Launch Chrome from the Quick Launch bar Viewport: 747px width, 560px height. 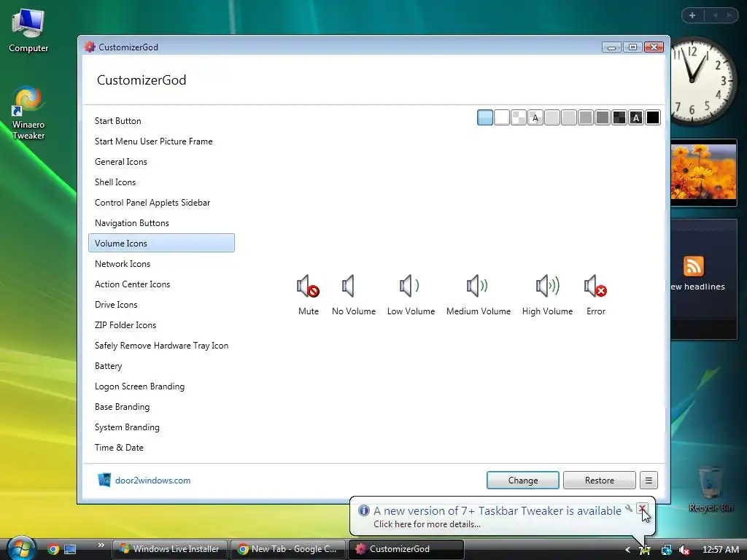[x=53, y=549]
